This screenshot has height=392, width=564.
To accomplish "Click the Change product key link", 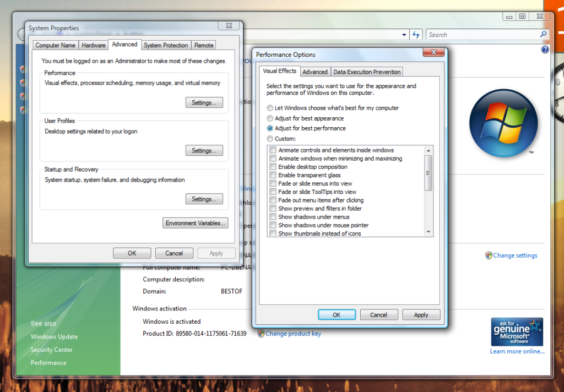I will (293, 334).
